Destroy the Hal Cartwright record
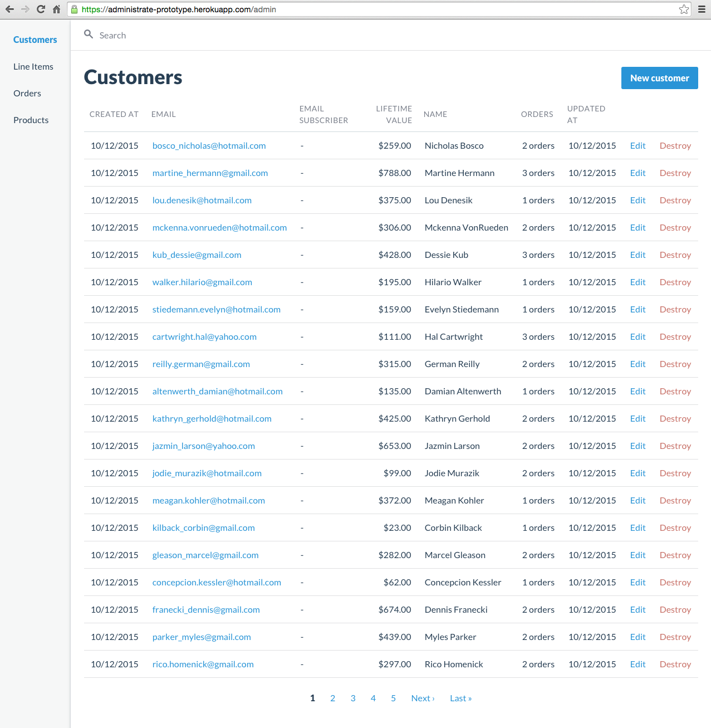Viewport: 711px width, 728px height. pyautogui.click(x=675, y=336)
